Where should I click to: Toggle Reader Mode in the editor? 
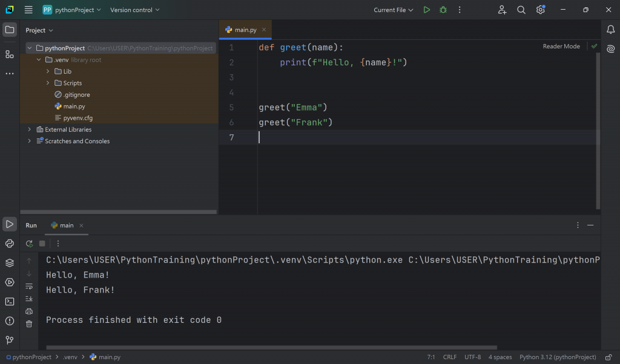[561, 47]
